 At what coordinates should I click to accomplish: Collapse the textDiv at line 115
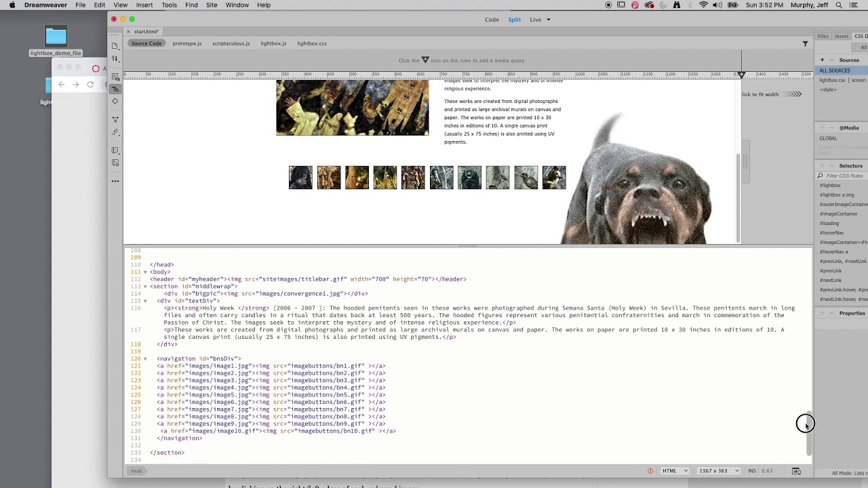pyautogui.click(x=144, y=301)
